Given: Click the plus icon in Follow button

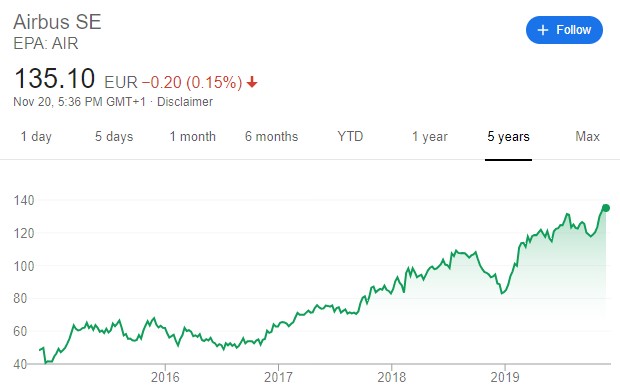Looking at the screenshot, I should point(543,30).
